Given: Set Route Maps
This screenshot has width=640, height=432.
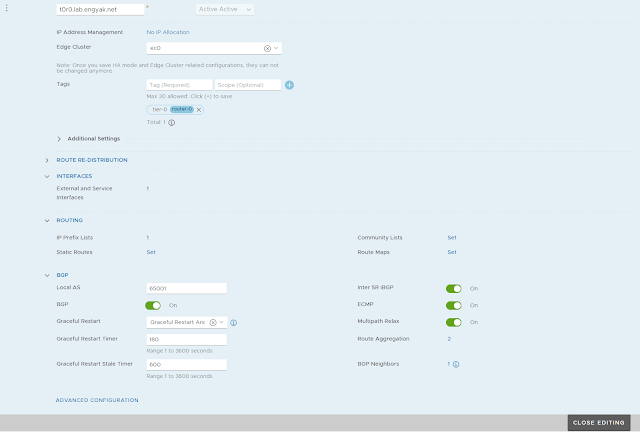Looking at the screenshot, I should point(452,252).
